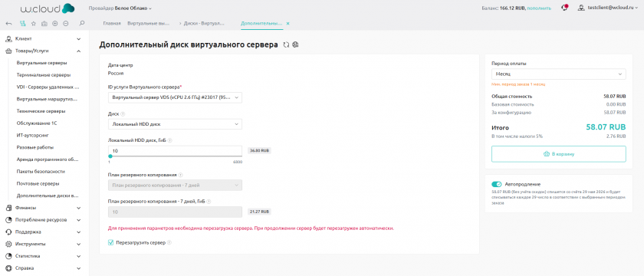Image resolution: width=644 pixels, height=276 pixels.
Task: Click the refresh icon next to page title
Action: [287, 44]
